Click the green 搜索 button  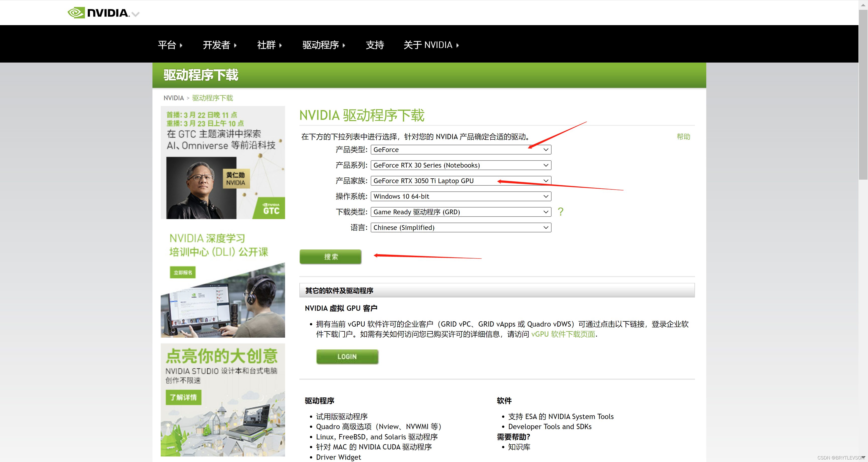coord(330,257)
